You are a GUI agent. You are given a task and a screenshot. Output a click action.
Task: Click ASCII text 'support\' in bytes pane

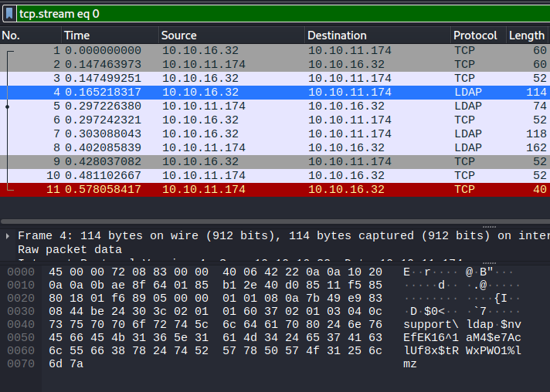431,325
